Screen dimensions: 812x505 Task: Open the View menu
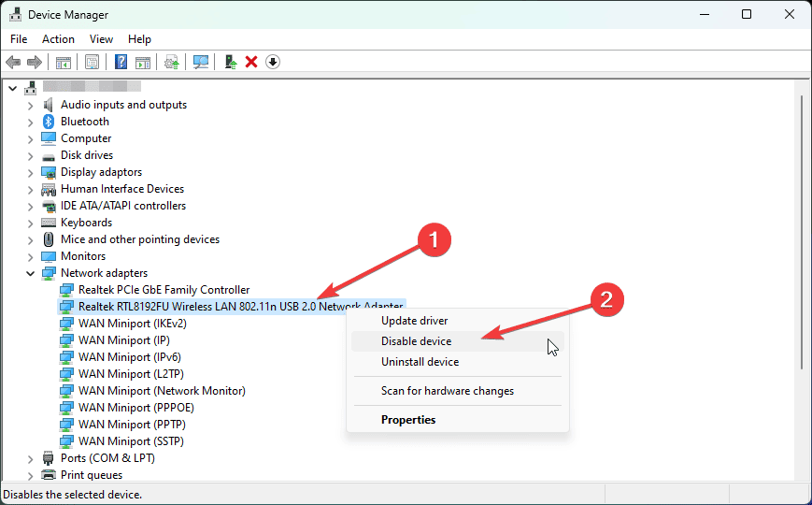click(101, 39)
